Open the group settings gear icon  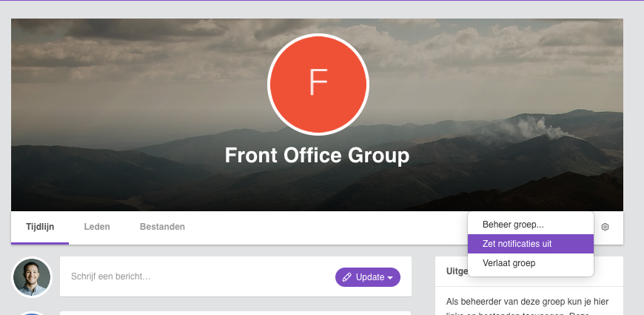pyautogui.click(x=605, y=227)
